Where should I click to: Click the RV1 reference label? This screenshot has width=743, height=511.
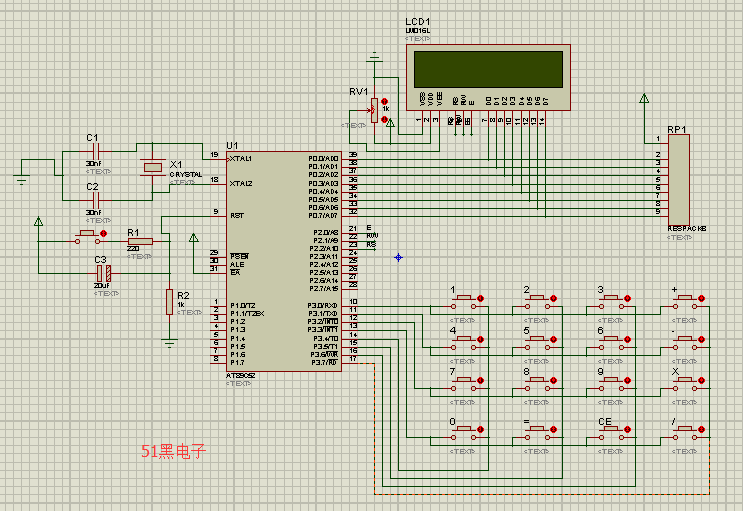pyautogui.click(x=358, y=91)
